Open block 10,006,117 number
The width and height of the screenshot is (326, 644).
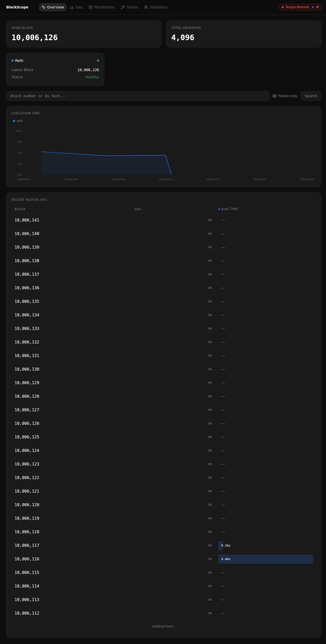[27, 546]
